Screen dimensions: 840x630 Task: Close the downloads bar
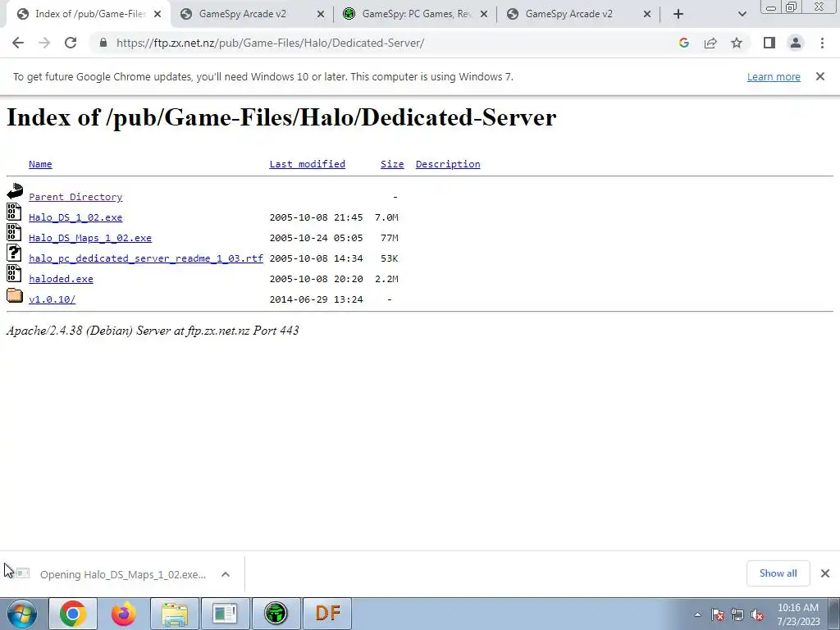(825, 573)
